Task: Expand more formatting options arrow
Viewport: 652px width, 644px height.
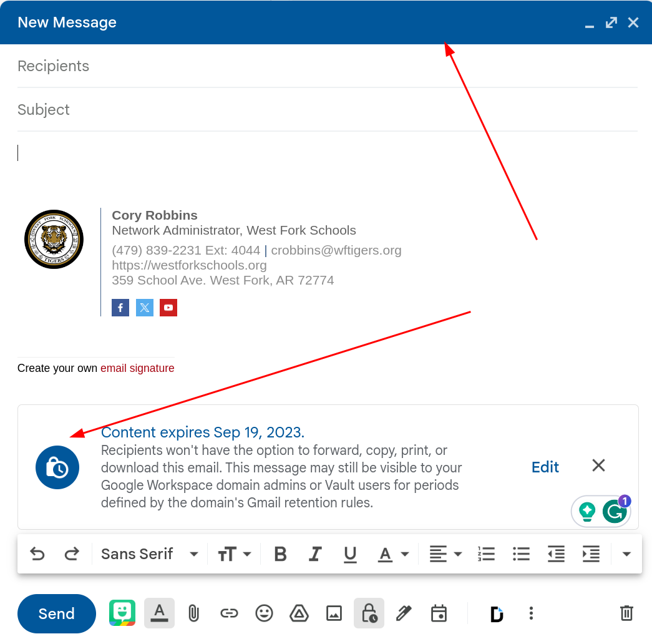Action: (626, 554)
